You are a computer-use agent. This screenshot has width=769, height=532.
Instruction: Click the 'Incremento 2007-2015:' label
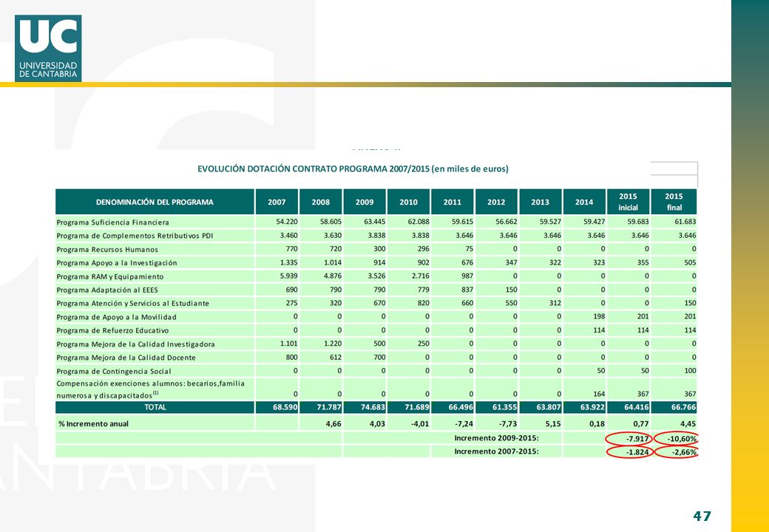(x=496, y=451)
